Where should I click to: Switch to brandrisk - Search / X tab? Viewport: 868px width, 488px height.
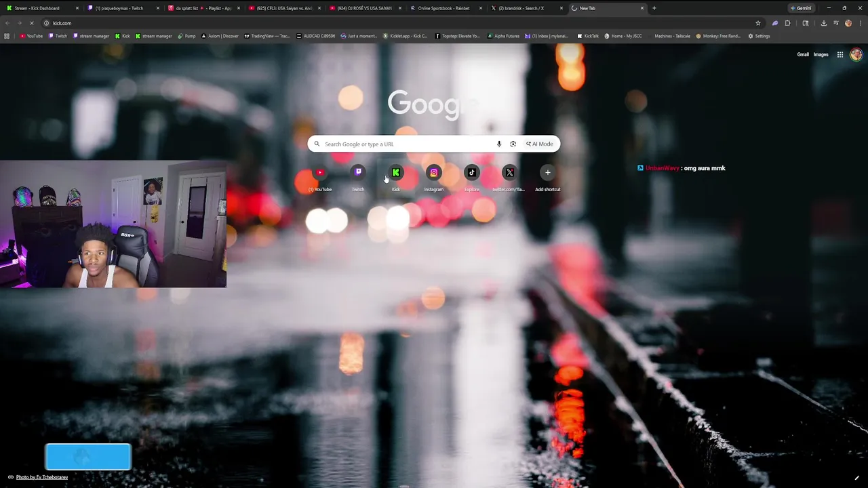coord(526,8)
